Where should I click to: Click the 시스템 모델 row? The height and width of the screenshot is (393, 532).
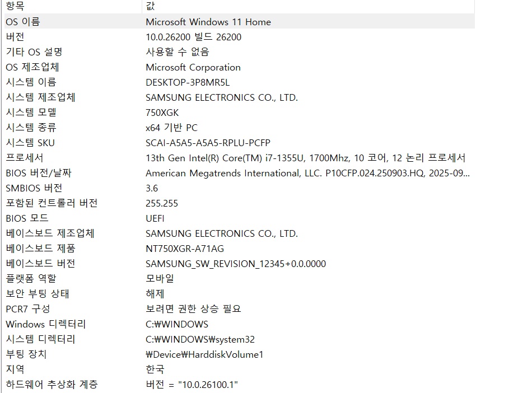tap(31, 113)
